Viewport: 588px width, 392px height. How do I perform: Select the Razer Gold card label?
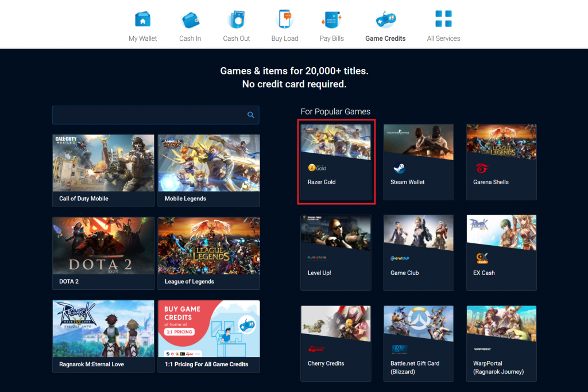tap(322, 182)
